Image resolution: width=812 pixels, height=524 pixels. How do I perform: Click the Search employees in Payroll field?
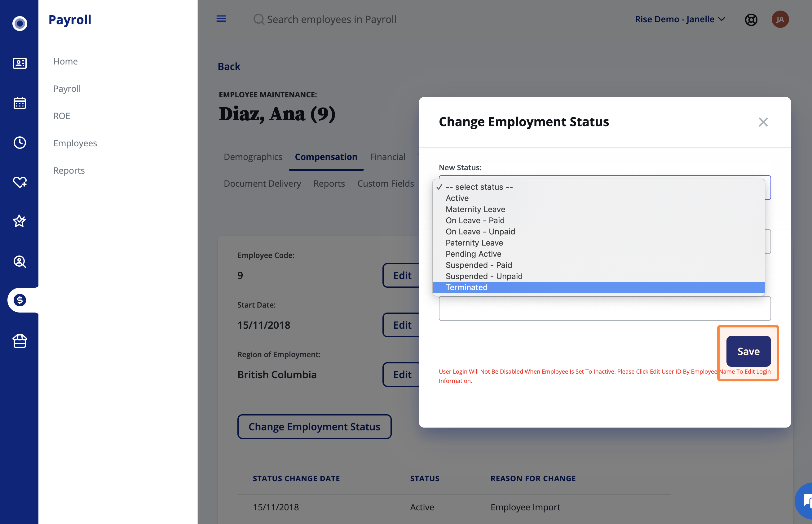[332, 20]
